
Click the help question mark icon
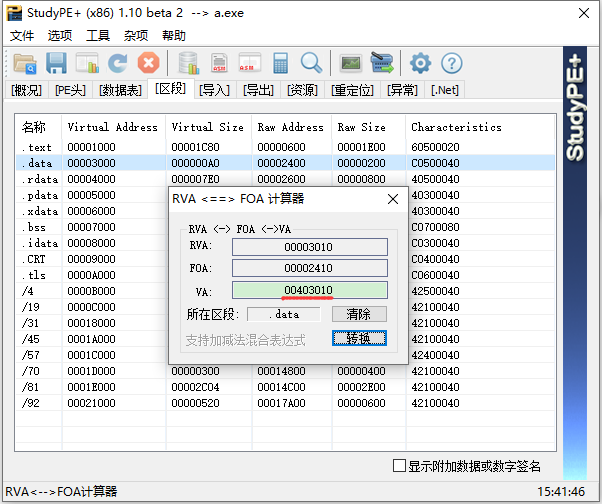click(452, 63)
